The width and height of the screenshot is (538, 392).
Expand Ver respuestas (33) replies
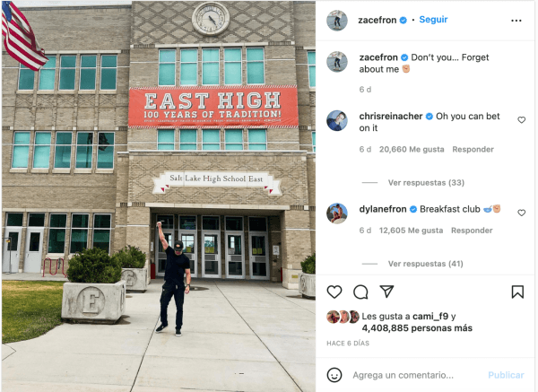pyautogui.click(x=426, y=183)
